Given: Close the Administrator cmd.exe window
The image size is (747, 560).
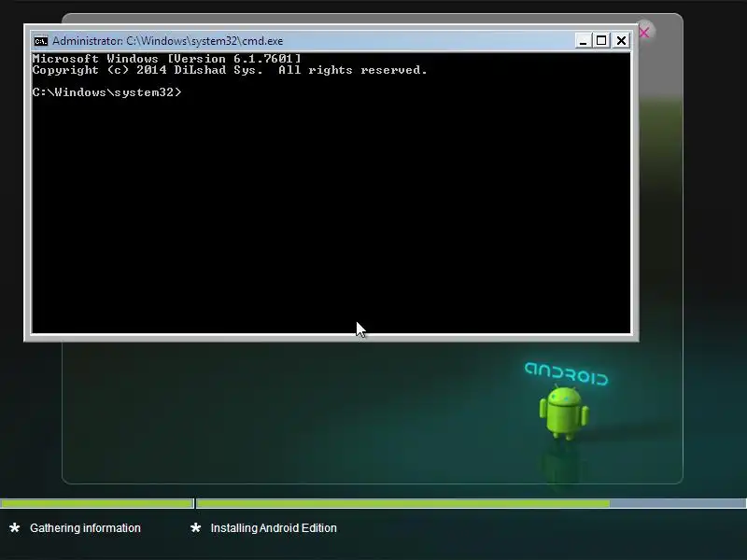Looking at the screenshot, I should pos(621,41).
